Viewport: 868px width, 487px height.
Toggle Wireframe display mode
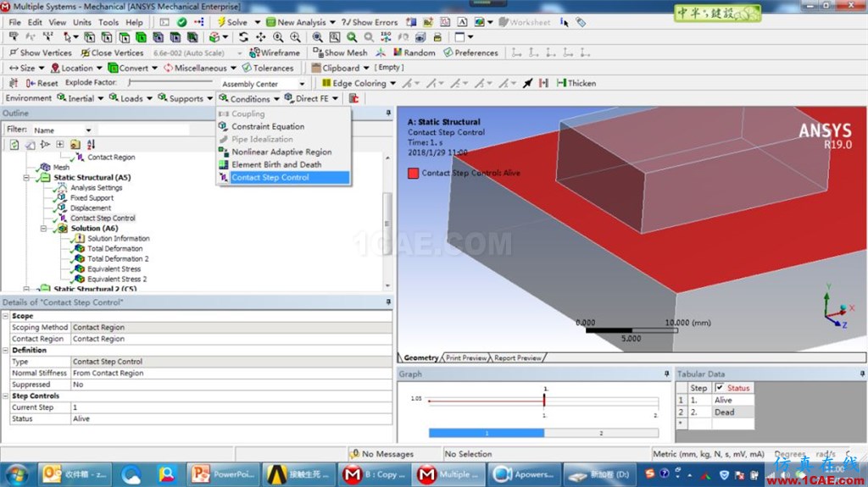[274, 53]
